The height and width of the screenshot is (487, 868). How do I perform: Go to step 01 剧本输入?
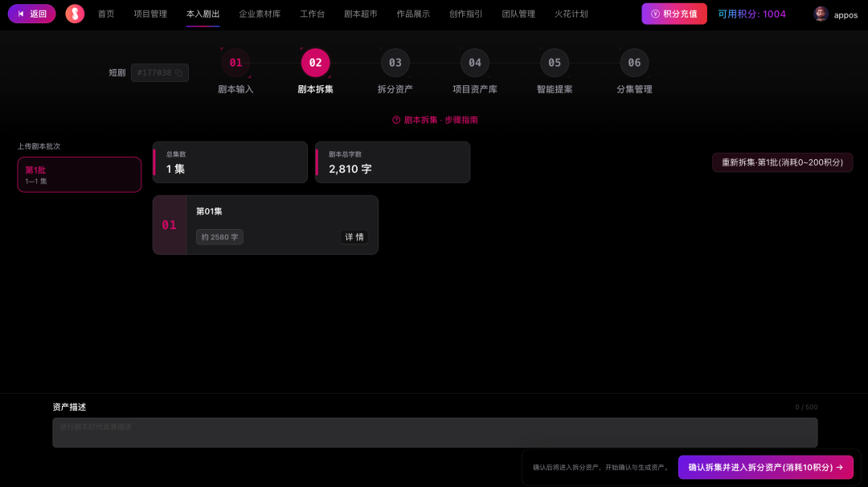(235, 72)
